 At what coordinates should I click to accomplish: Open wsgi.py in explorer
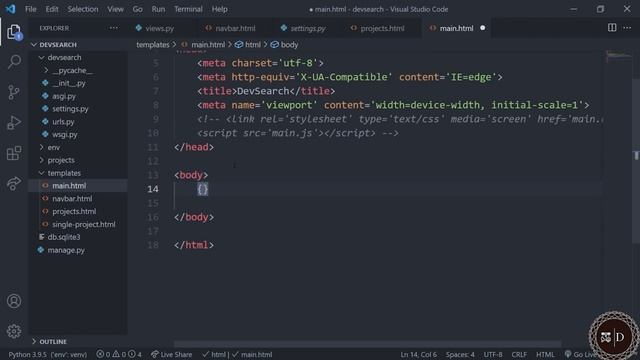pyautogui.click(x=64, y=134)
